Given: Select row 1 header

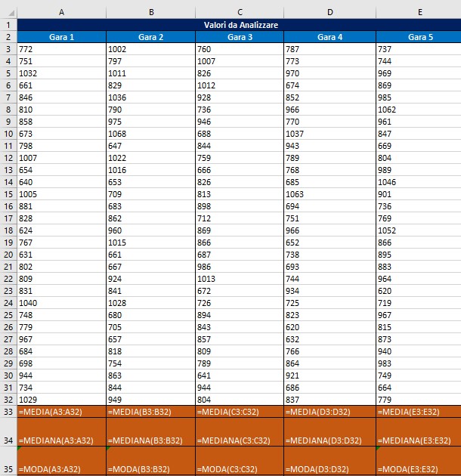Looking at the screenshot, I should [x=8, y=25].
